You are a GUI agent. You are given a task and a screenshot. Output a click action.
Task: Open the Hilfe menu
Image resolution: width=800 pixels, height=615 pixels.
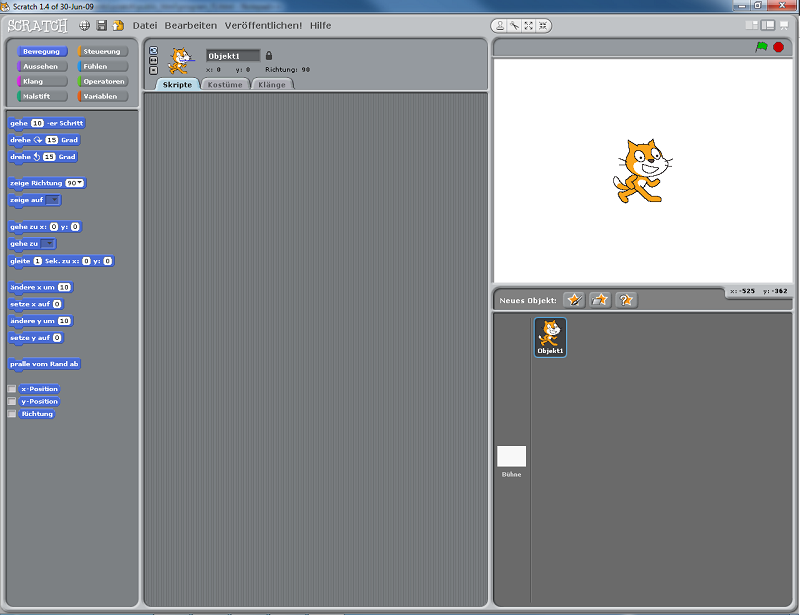click(320, 26)
